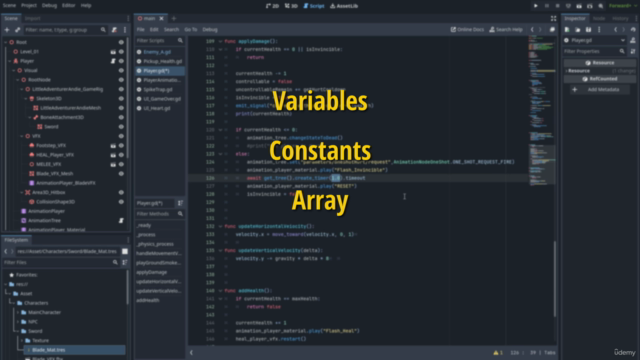
Task: Open the script editor Search menu
Action: pyautogui.click(x=171, y=29)
